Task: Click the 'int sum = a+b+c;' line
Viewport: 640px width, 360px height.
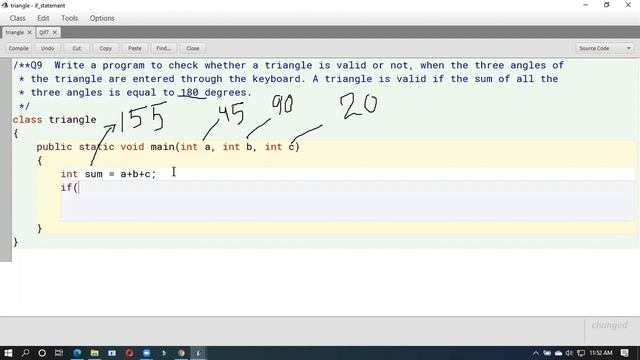Action: 109,174
